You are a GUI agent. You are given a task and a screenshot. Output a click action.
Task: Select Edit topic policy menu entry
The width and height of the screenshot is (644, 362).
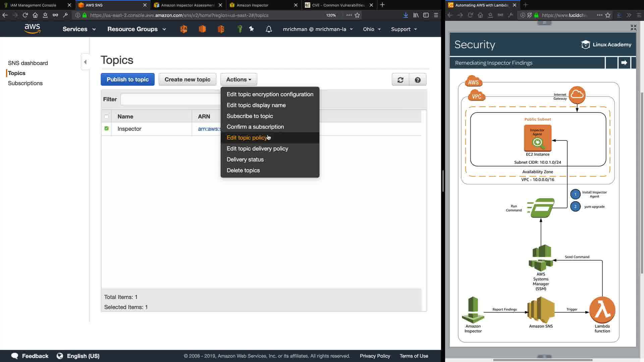click(x=247, y=138)
